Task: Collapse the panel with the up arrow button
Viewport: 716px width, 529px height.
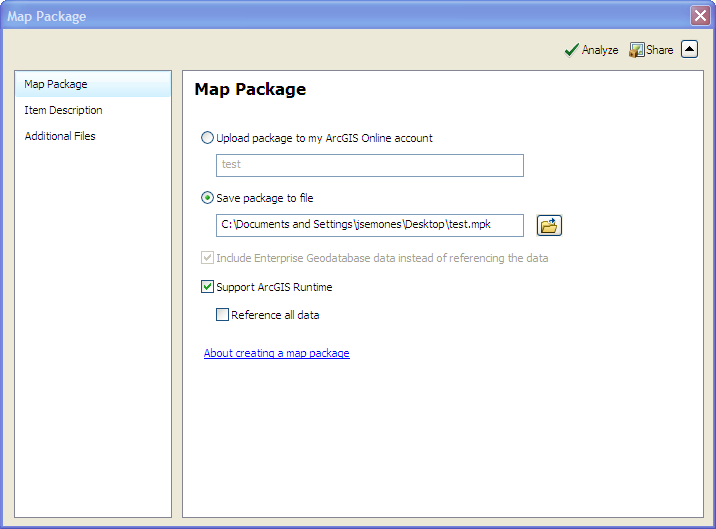Action: pos(690,49)
